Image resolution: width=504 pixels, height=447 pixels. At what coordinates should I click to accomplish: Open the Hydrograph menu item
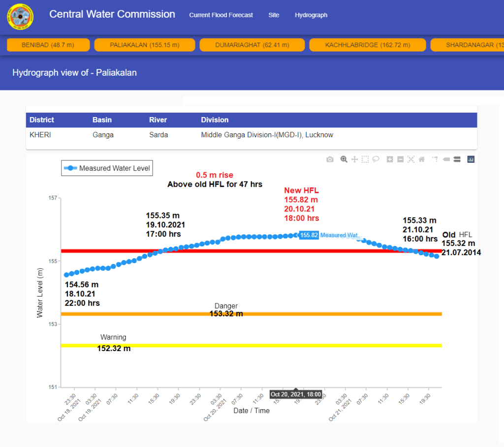311,15
